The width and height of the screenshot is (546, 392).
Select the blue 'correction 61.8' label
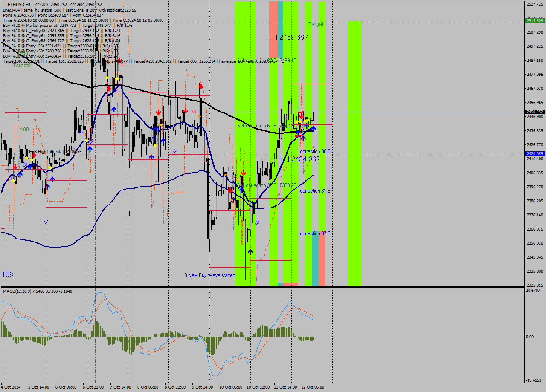tap(315, 191)
